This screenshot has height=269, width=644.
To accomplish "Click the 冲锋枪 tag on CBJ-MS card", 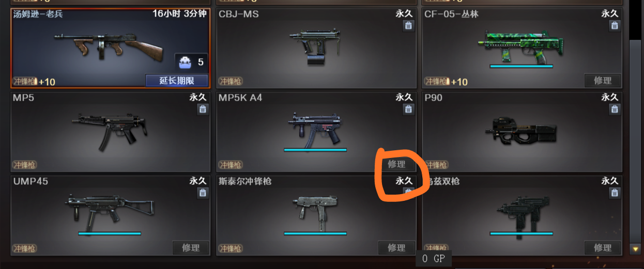I will 231,81.
